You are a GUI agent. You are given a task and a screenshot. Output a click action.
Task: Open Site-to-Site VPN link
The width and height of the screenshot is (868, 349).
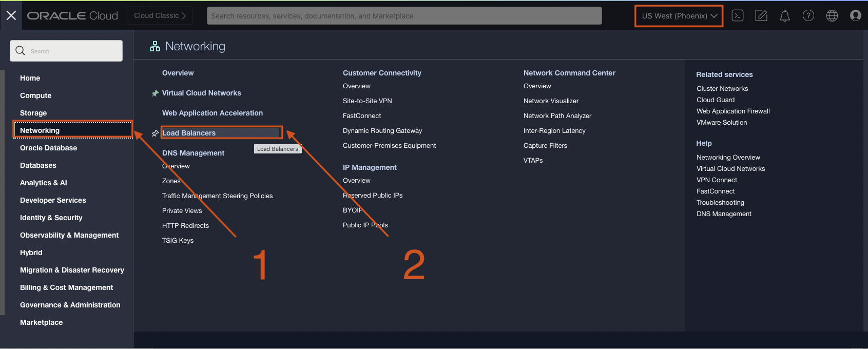[367, 101]
